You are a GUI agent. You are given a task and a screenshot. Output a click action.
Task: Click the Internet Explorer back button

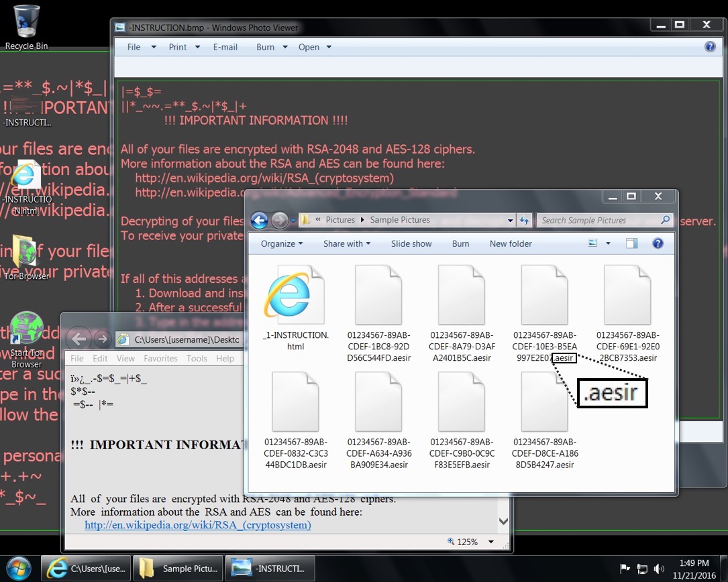[79, 339]
